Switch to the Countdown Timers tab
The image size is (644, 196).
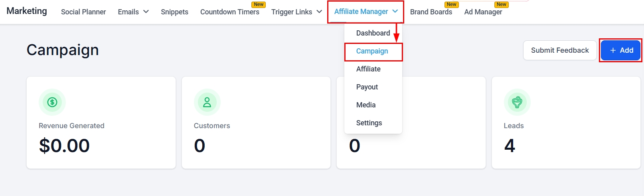230,12
